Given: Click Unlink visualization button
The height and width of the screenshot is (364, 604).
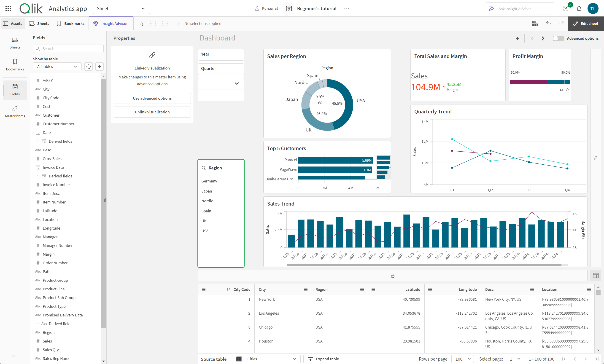Looking at the screenshot, I should coord(152,112).
